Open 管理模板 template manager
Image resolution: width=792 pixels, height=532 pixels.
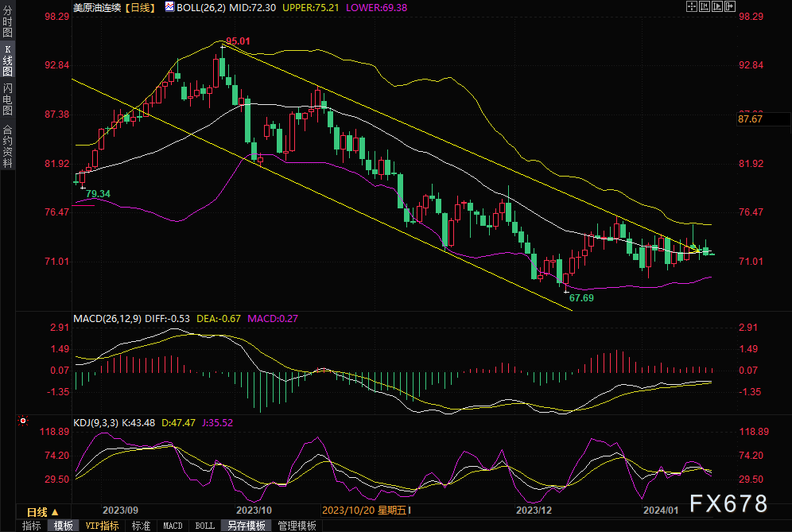297,526
